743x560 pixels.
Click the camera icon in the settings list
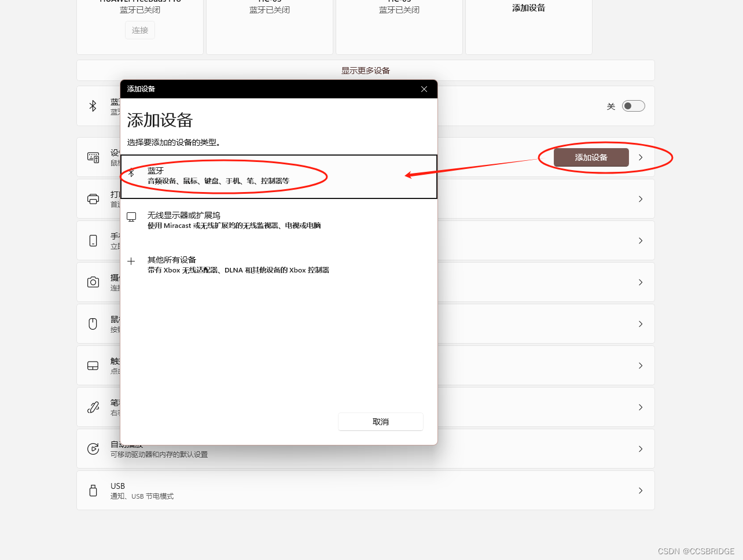tap(93, 282)
